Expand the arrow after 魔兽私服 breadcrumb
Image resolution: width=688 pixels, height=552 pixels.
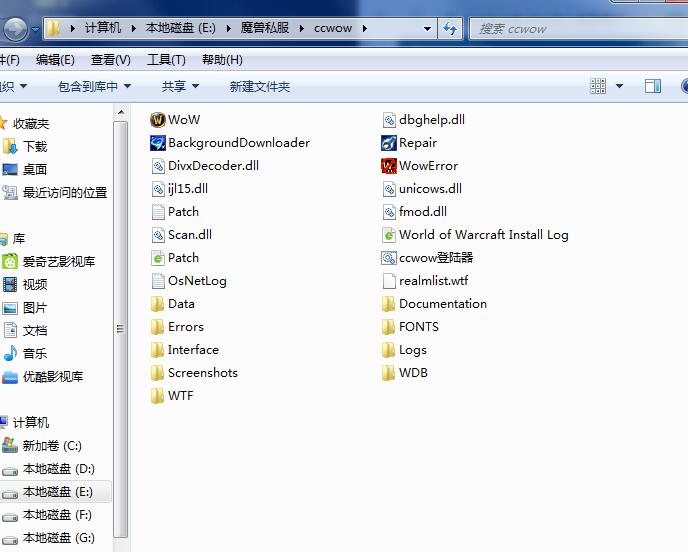302,29
